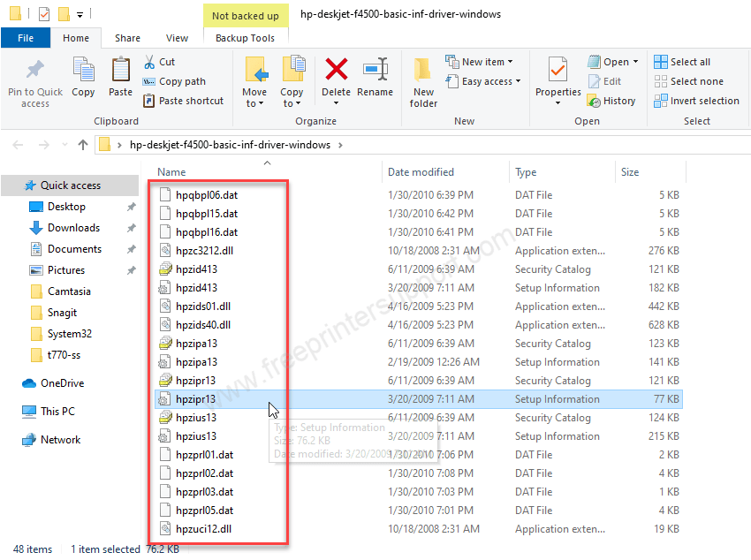
Task: Open the File tab
Action: 26,38
